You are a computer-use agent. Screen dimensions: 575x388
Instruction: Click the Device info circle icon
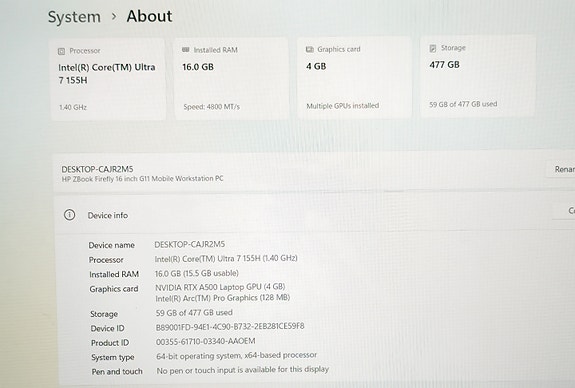(70, 215)
